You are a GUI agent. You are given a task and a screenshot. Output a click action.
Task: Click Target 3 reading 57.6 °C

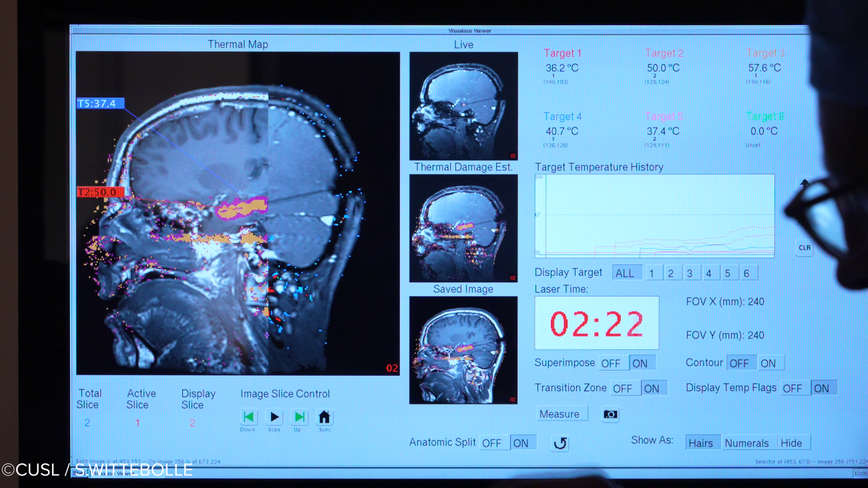point(765,67)
